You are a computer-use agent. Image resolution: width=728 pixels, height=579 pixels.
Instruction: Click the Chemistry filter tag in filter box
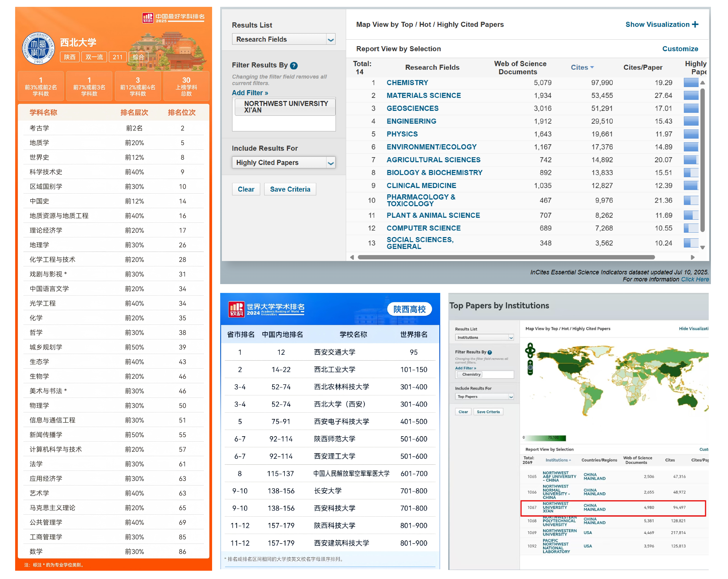471,374
